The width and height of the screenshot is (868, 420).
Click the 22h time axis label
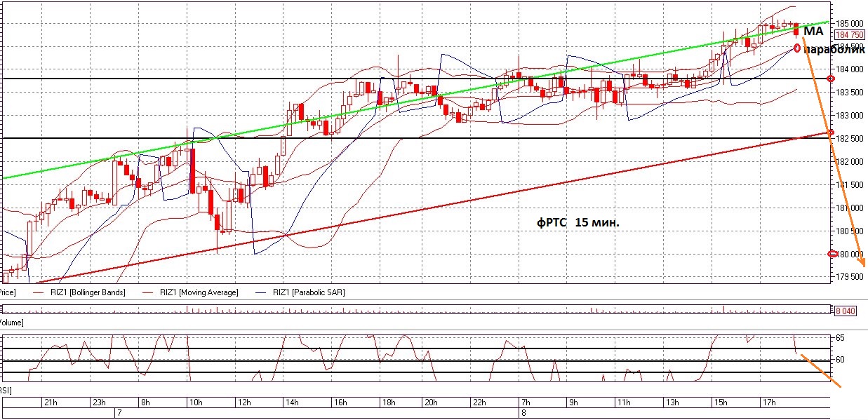click(479, 402)
